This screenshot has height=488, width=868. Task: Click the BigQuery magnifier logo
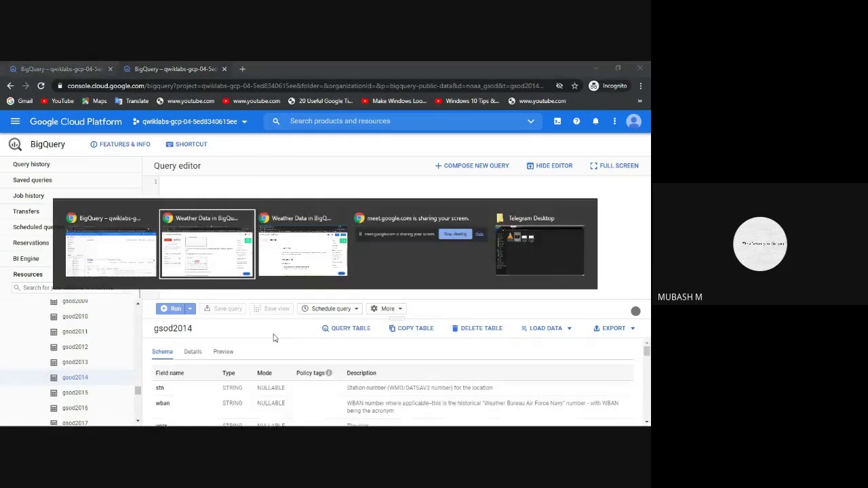(15, 144)
